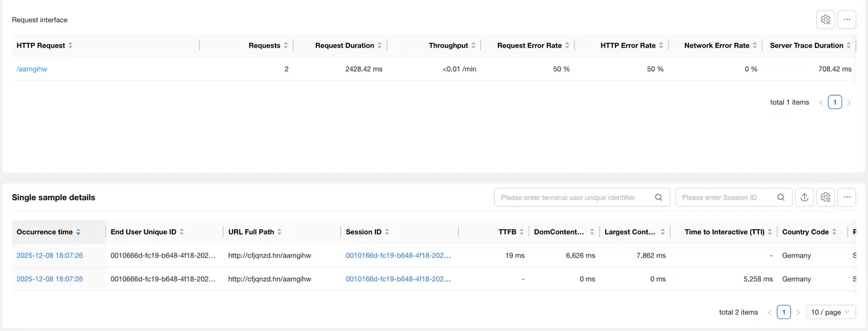Go to next page in Single sample details
The width and height of the screenshot is (868, 331).
[x=798, y=312]
